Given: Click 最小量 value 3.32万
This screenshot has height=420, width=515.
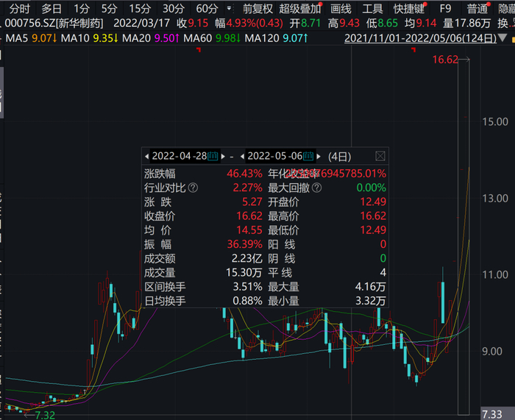Looking at the screenshot, I should [x=371, y=301].
